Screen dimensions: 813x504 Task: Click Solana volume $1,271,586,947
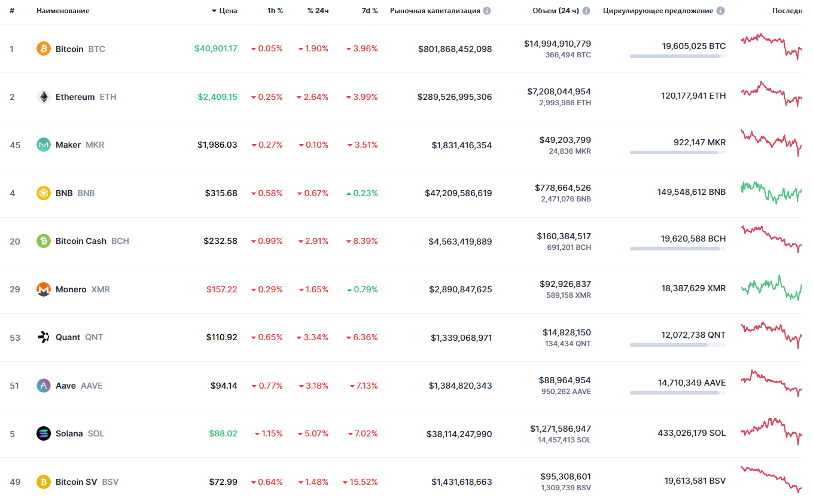click(x=561, y=429)
